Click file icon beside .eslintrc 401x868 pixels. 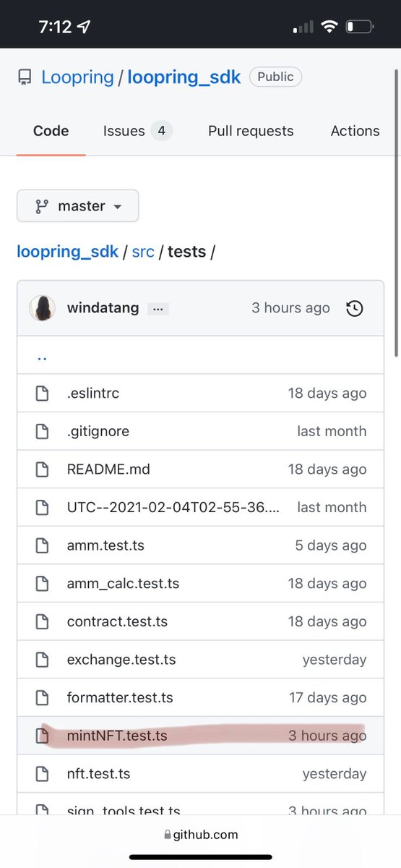(43, 393)
